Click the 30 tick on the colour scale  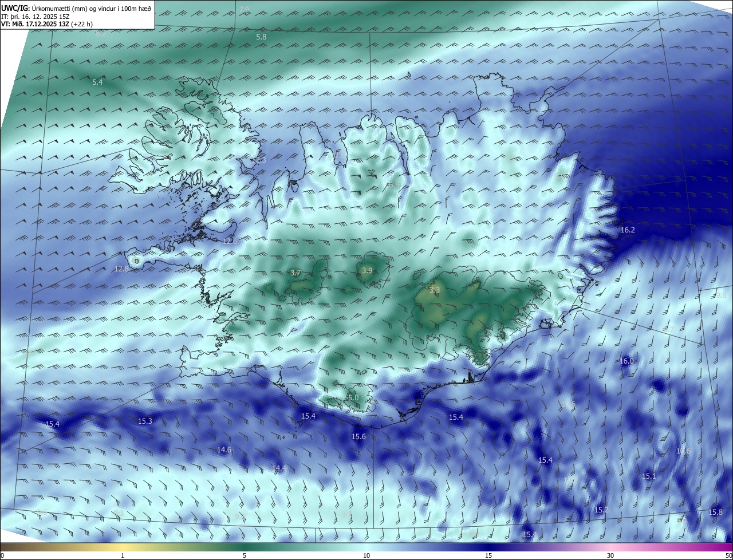point(610,555)
